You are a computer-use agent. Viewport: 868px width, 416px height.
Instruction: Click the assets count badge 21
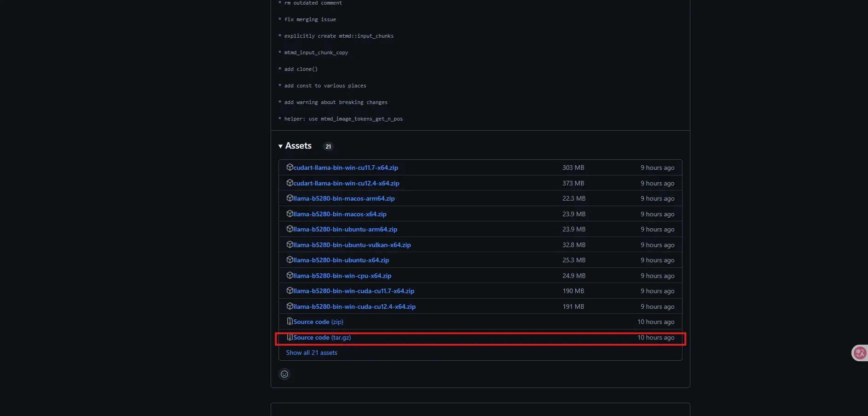click(x=328, y=146)
